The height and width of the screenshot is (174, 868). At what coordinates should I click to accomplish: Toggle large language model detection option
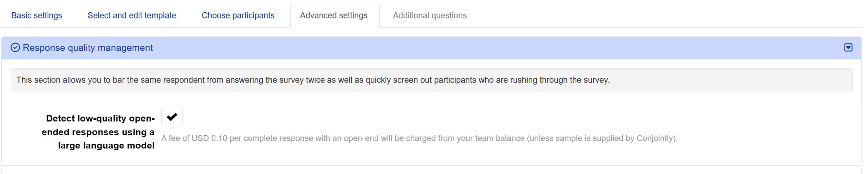tap(172, 117)
